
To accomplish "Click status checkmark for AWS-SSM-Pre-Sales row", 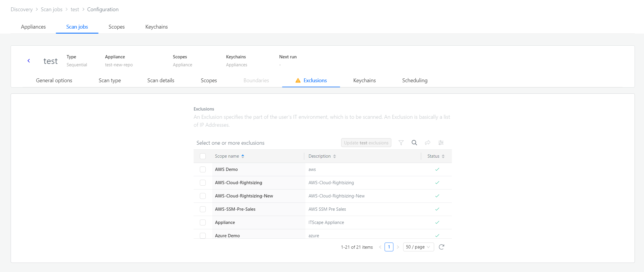I will tap(437, 209).
